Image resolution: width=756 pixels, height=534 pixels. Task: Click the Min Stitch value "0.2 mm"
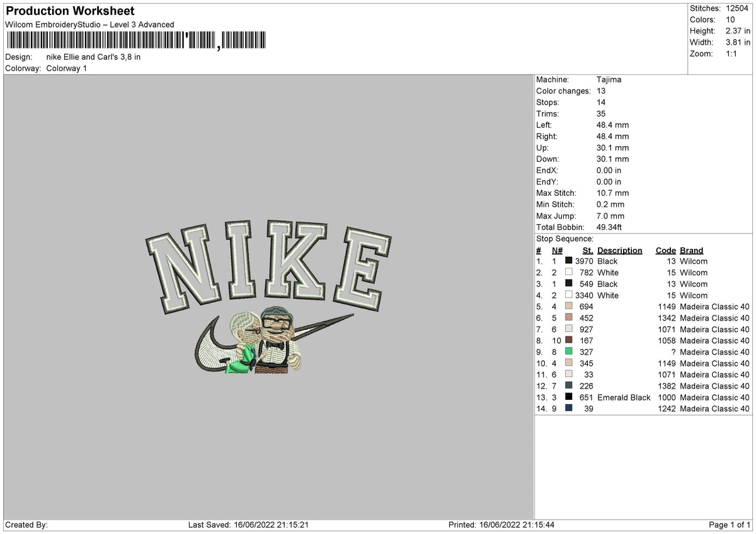point(610,204)
